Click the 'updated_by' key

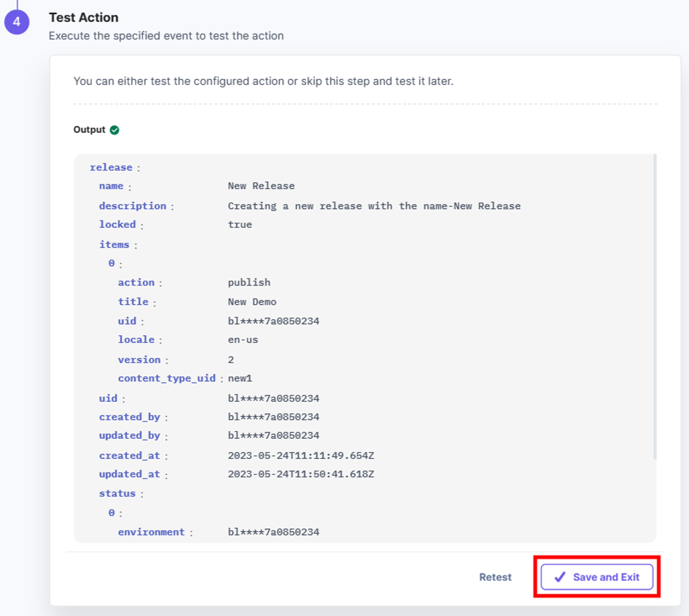pos(130,435)
